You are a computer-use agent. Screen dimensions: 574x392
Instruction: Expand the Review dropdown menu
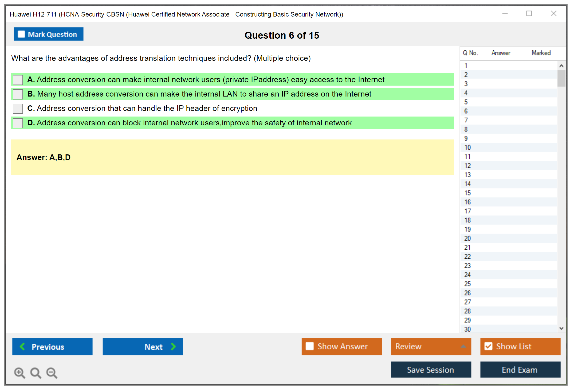point(463,346)
